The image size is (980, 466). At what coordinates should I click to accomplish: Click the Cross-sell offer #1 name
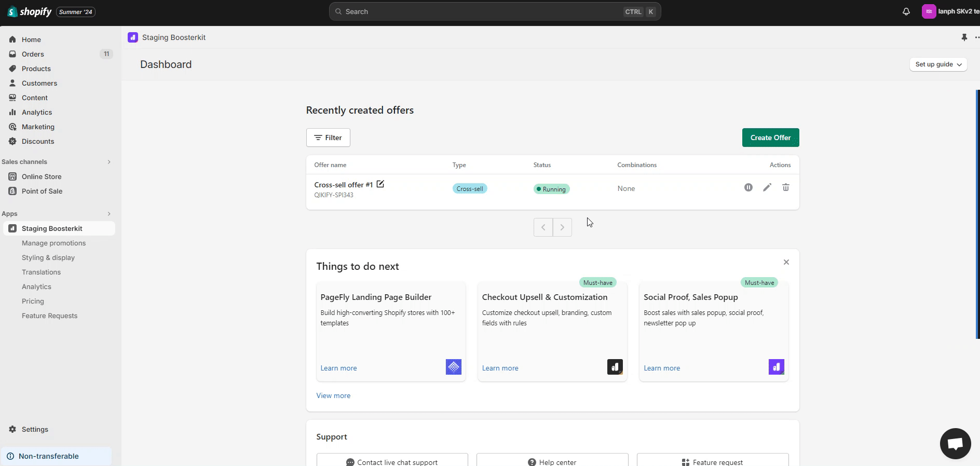coord(343,185)
